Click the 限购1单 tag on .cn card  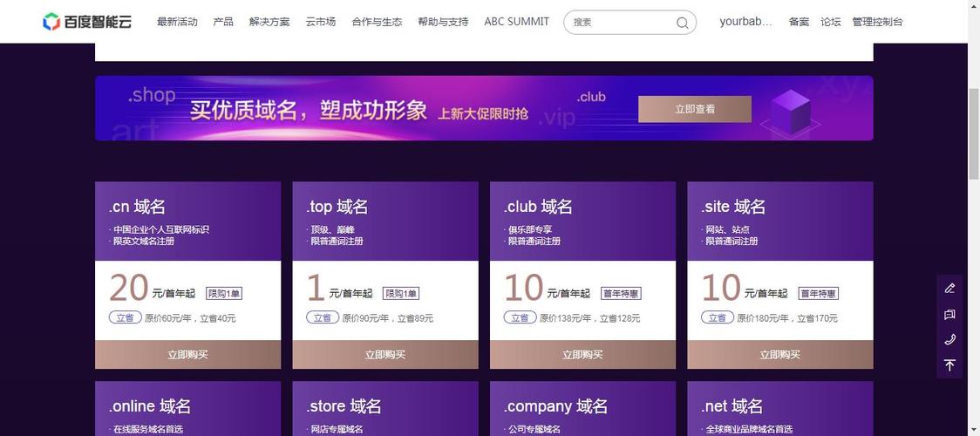(x=223, y=294)
